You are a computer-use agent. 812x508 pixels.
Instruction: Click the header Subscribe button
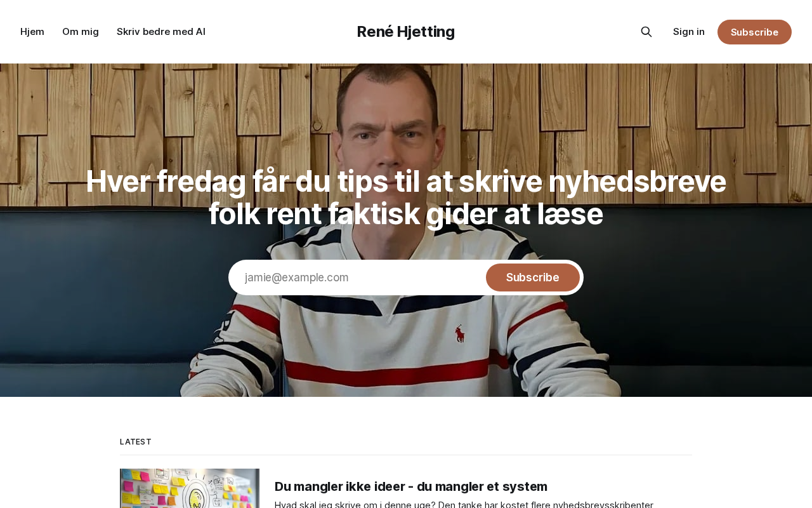(754, 32)
